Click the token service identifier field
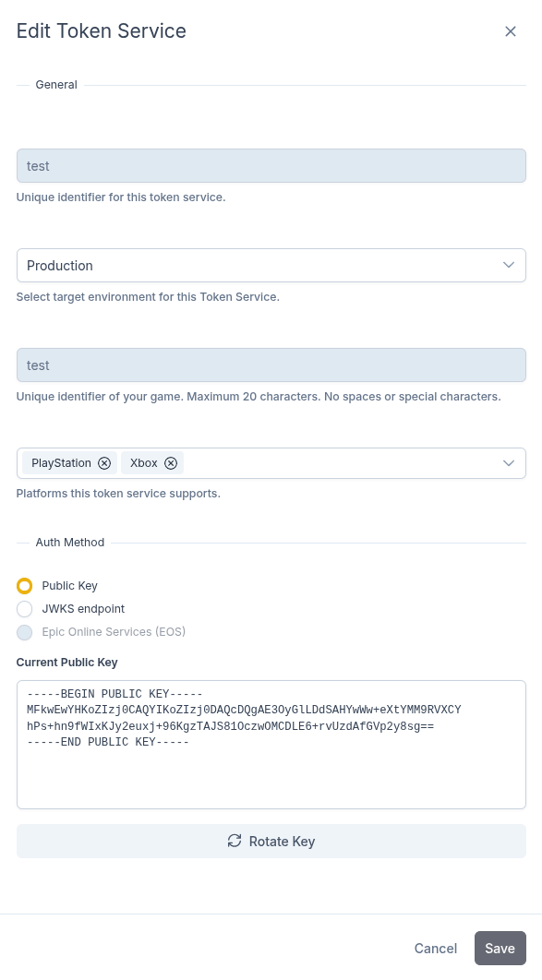Image resolution: width=542 pixels, height=980 pixels. click(271, 165)
